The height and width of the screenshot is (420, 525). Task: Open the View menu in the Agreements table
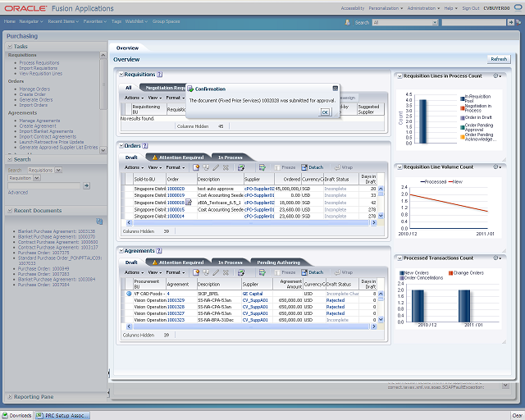point(155,272)
